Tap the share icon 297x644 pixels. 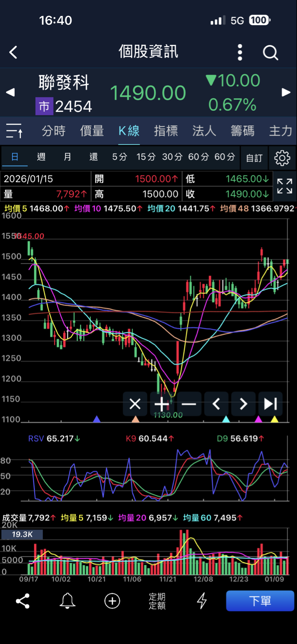[23, 601]
